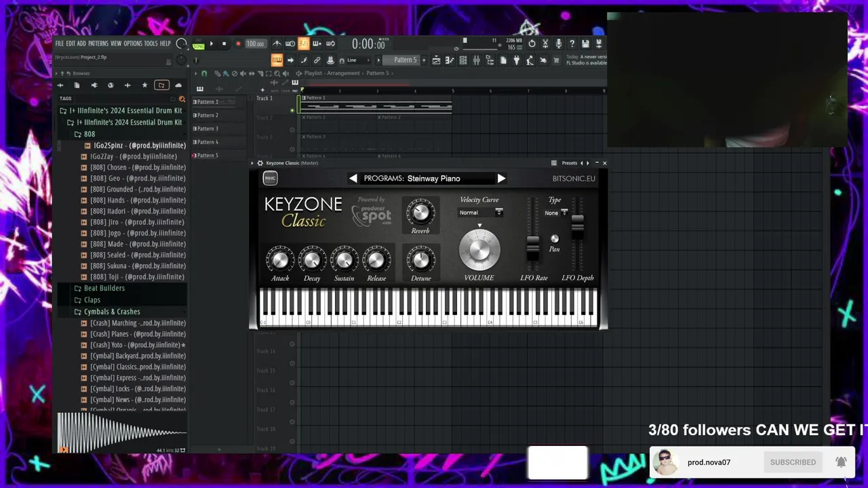868x488 pixels.
Task: Open the PATTERNS menu
Action: 98,43
